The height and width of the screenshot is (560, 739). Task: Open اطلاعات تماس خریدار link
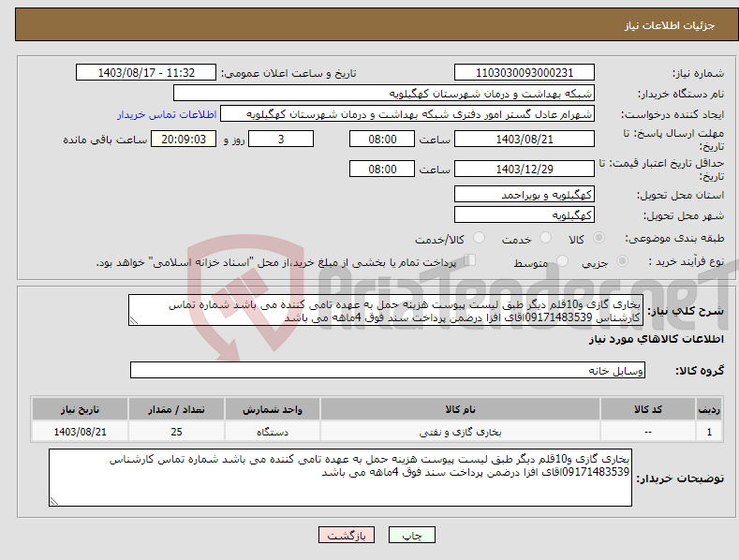coord(167,114)
